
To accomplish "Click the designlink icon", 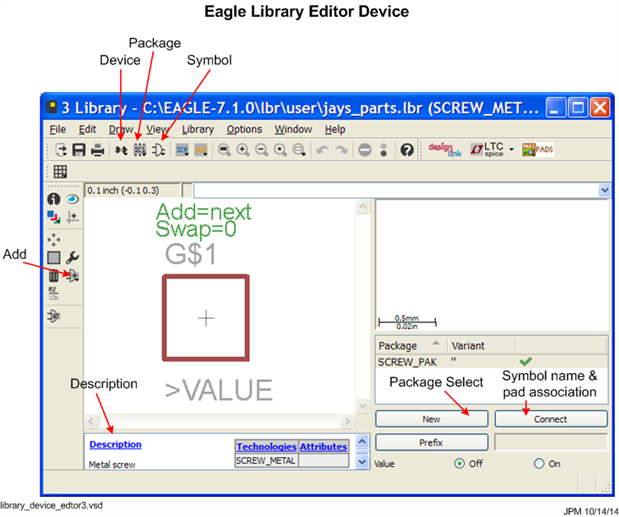I will [x=445, y=150].
